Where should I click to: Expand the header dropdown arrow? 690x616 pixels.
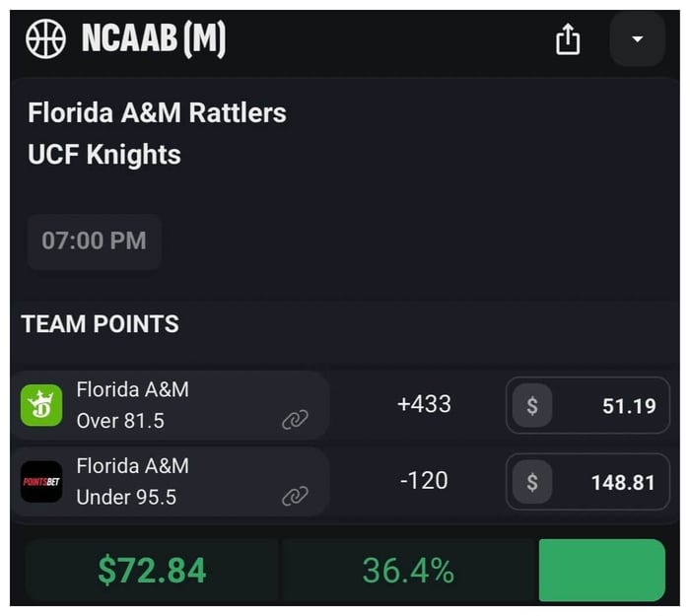pyautogui.click(x=637, y=39)
